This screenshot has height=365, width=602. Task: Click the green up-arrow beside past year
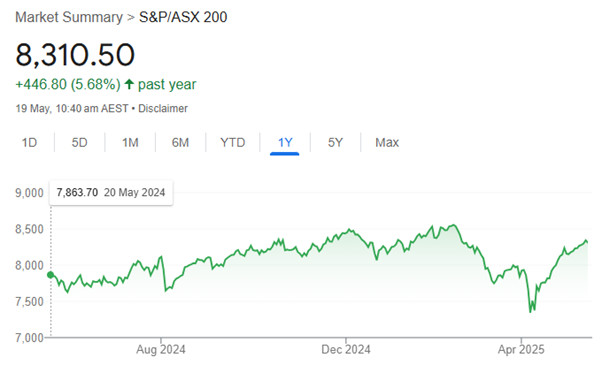tap(129, 84)
